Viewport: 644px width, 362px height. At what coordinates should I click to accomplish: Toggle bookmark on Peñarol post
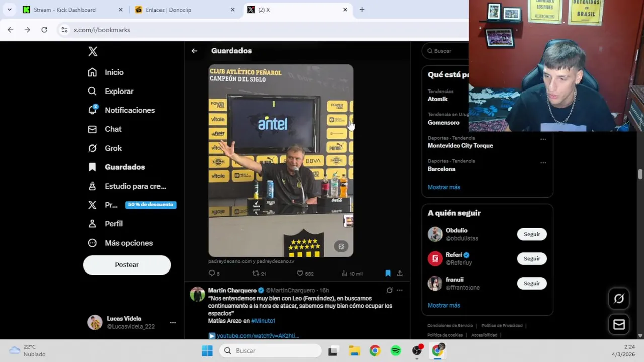coord(388,273)
